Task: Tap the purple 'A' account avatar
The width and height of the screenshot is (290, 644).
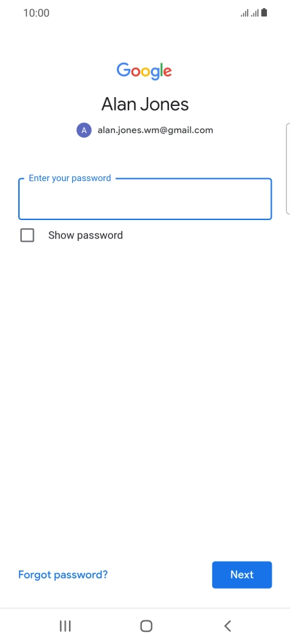Action: (84, 130)
